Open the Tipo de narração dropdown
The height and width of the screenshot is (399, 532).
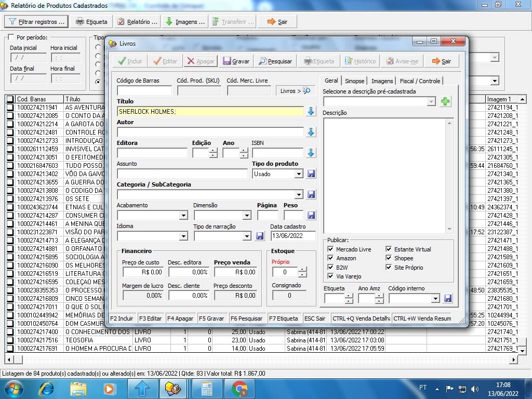tap(247, 236)
